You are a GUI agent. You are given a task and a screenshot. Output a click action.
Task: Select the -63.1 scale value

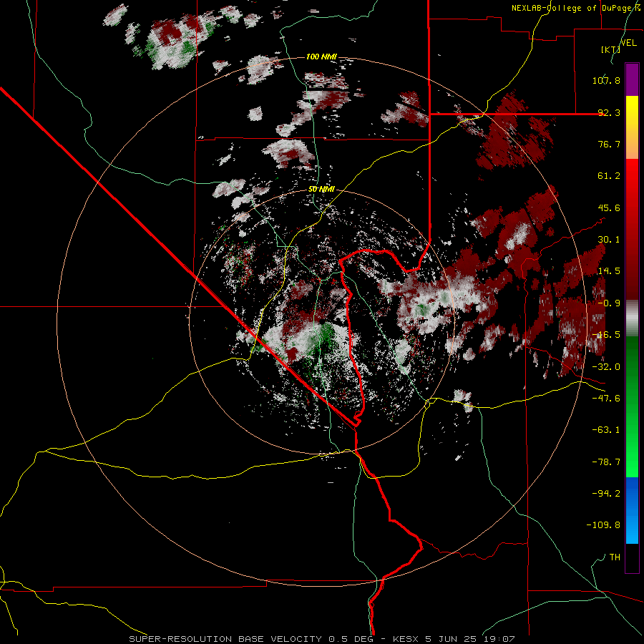[x=606, y=430]
